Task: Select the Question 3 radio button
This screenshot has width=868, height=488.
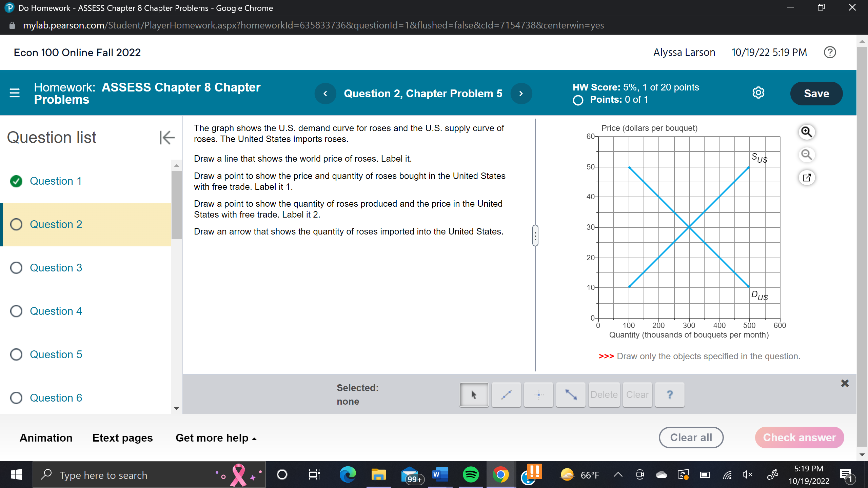Action: 16,267
